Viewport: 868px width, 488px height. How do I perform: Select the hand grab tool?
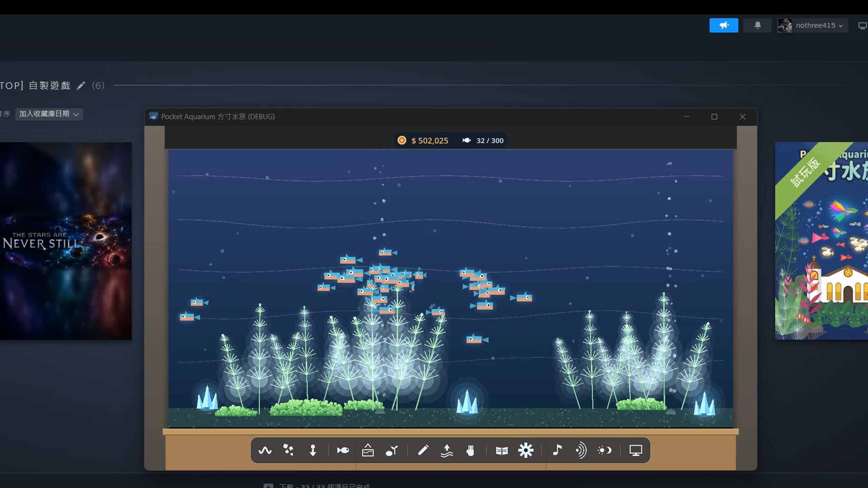pos(471,450)
